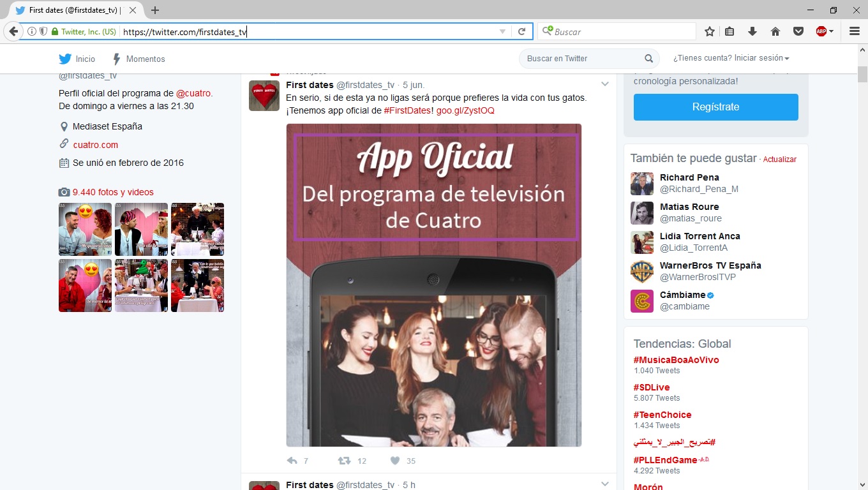Click the green padlock security icon
This screenshot has height=490, width=868.
(x=54, y=32)
